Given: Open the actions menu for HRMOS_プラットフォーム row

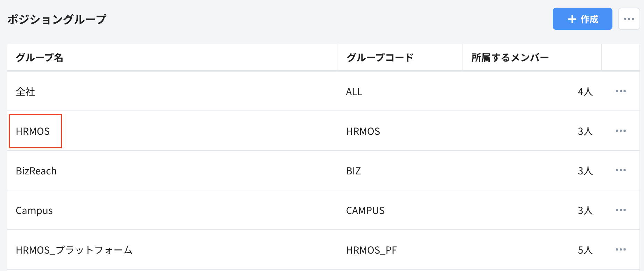Looking at the screenshot, I should 621,249.
